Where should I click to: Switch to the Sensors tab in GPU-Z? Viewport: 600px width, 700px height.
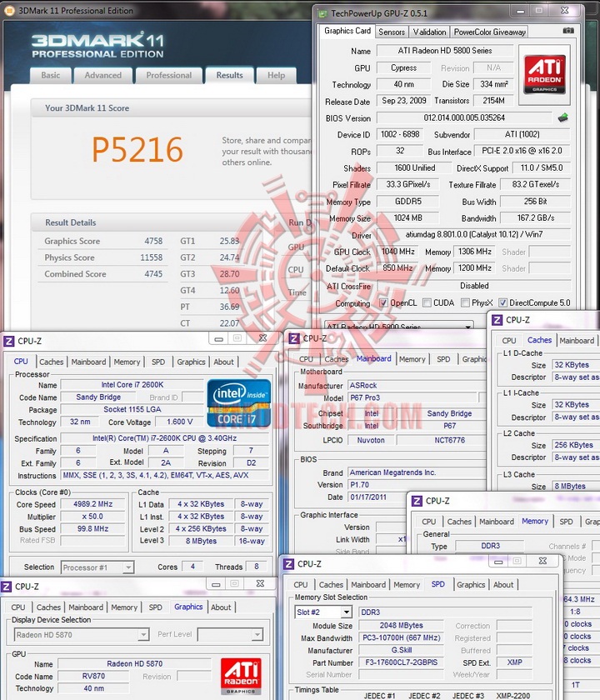click(x=392, y=32)
